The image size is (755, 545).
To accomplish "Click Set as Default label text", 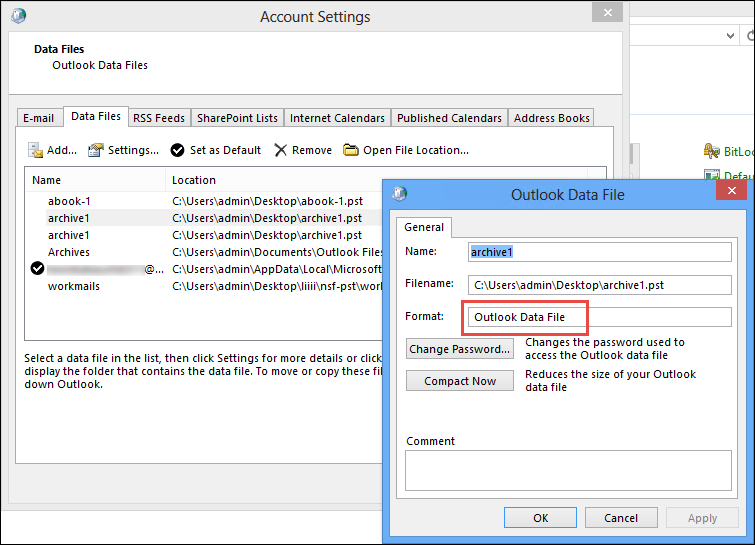I will pyautogui.click(x=225, y=150).
